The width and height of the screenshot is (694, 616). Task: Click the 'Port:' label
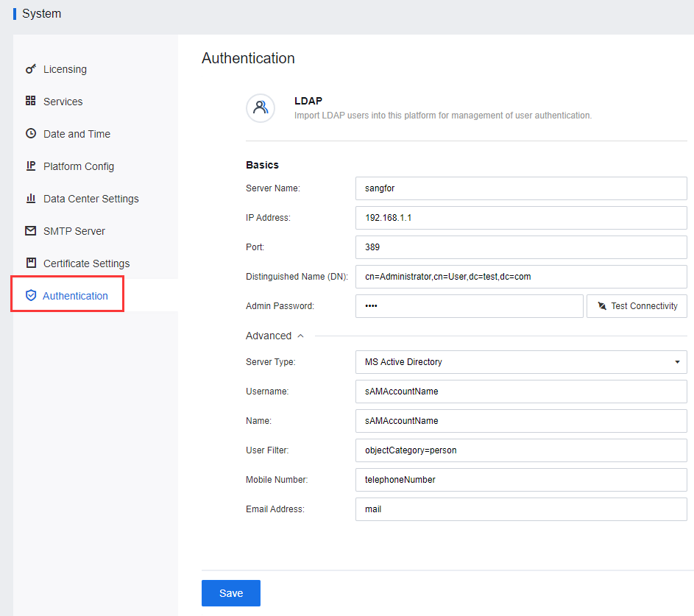click(255, 247)
